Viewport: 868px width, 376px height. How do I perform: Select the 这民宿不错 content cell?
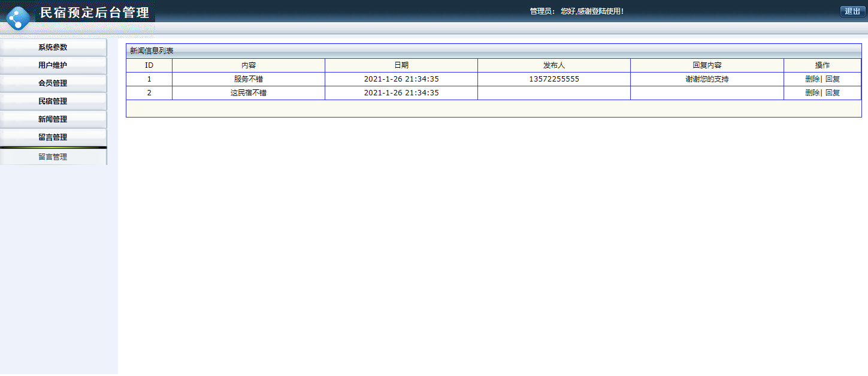249,93
